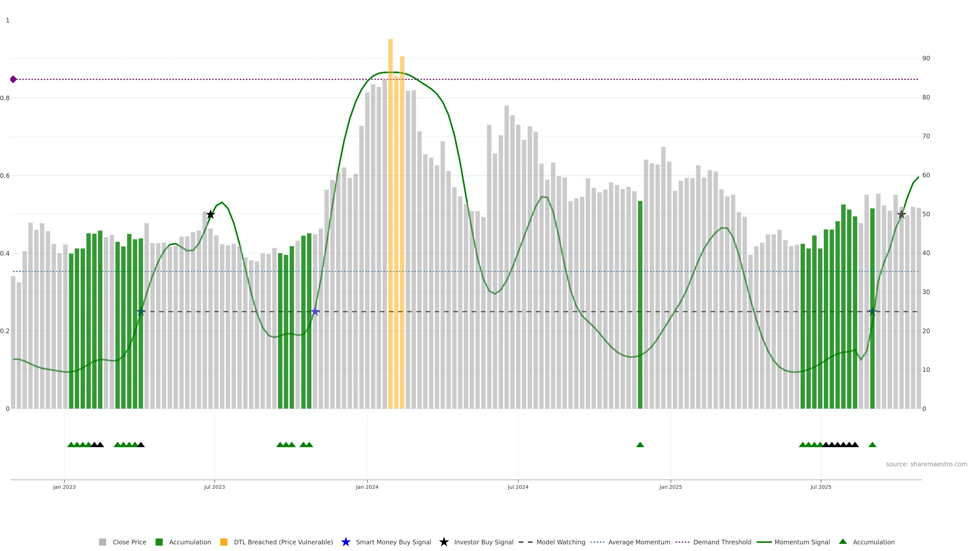Hide the Model Watching legend series
Image resolution: width=980 pixels, height=551 pixels.
coord(560,542)
